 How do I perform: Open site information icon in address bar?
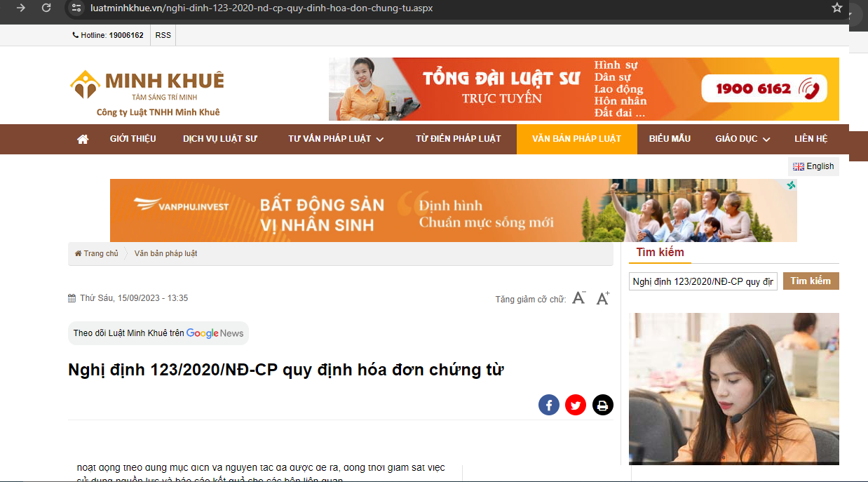pos(77,8)
